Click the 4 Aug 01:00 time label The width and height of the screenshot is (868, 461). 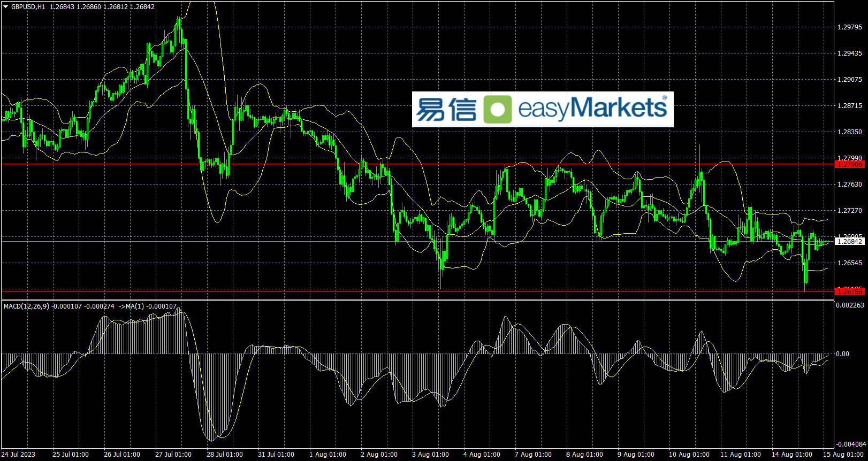[x=482, y=455]
